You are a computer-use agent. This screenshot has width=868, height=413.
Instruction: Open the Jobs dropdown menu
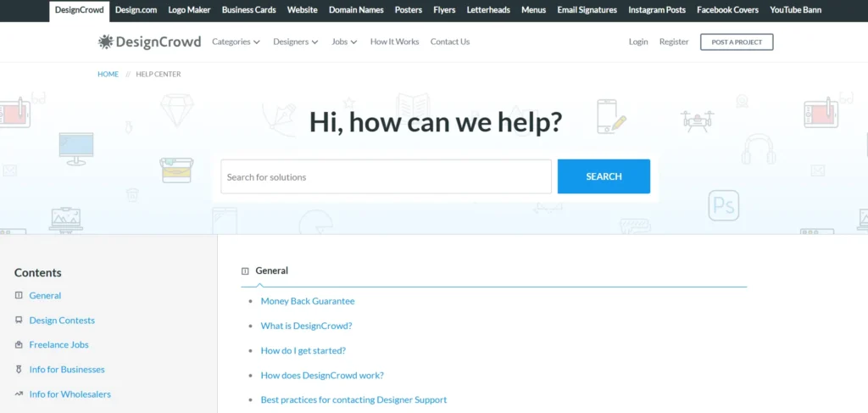pyautogui.click(x=344, y=42)
